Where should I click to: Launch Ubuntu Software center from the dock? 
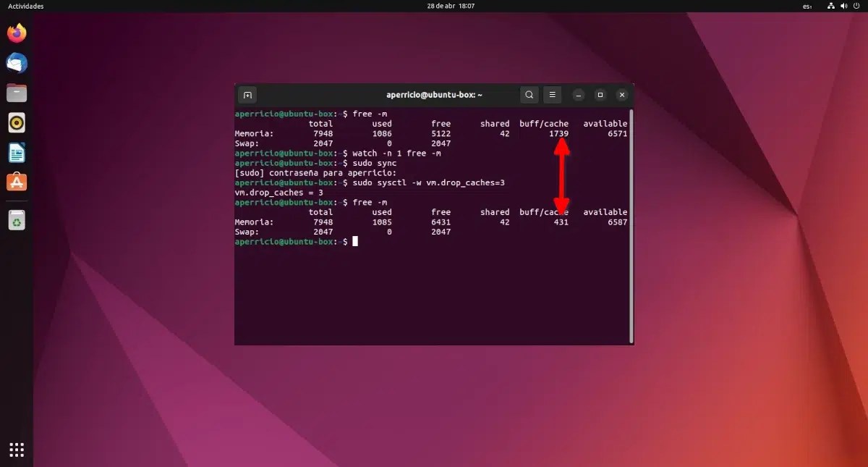point(16,182)
